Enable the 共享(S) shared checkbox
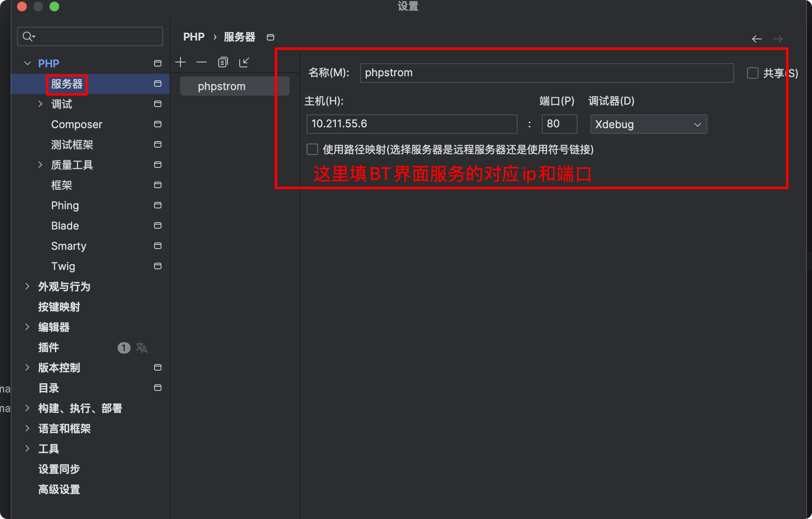This screenshot has height=519, width=812. pyautogui.click(x=752, y=73)
